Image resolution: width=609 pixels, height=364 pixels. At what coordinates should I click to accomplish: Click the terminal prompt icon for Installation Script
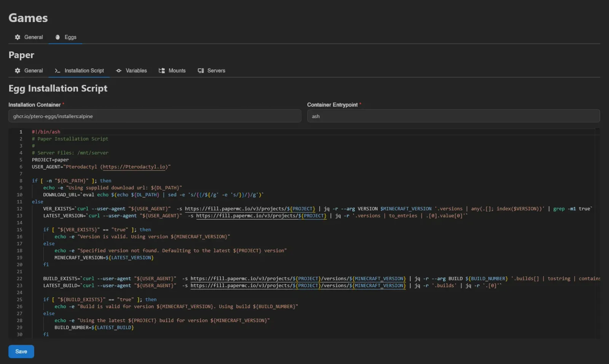[x=57, y=71]
